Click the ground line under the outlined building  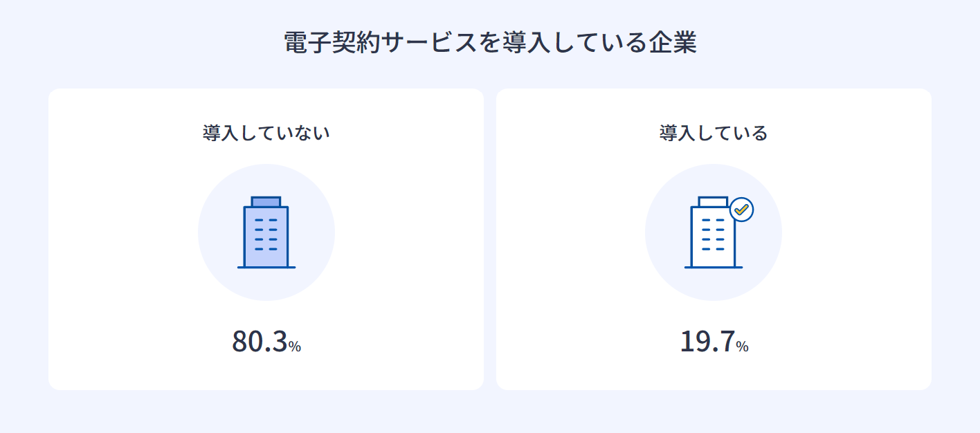[x=713, y=267]
